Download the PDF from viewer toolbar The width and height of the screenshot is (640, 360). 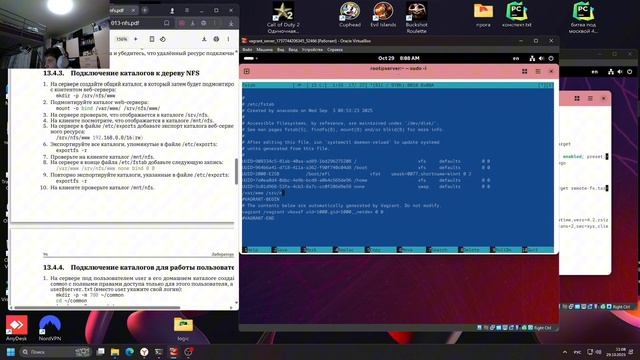pyautogui.click(x=204, y=39)
